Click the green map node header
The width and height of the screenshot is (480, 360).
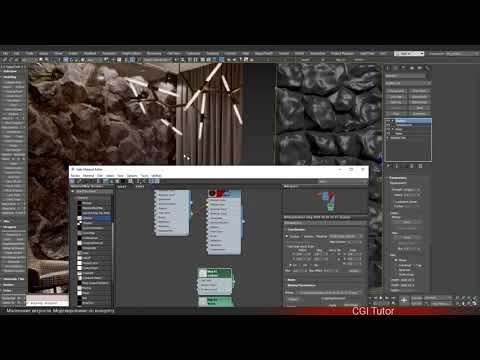pyautogui.click(x=215, y=273)
